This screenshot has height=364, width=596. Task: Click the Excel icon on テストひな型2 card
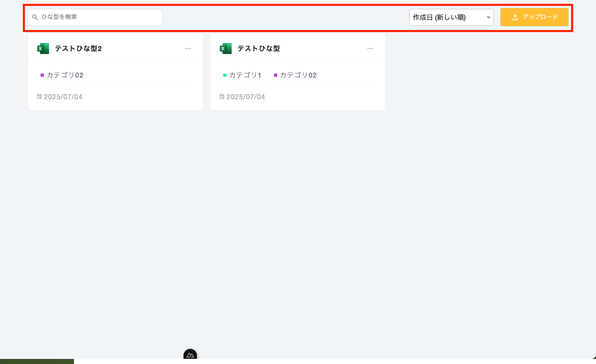(x=43, y=48)
